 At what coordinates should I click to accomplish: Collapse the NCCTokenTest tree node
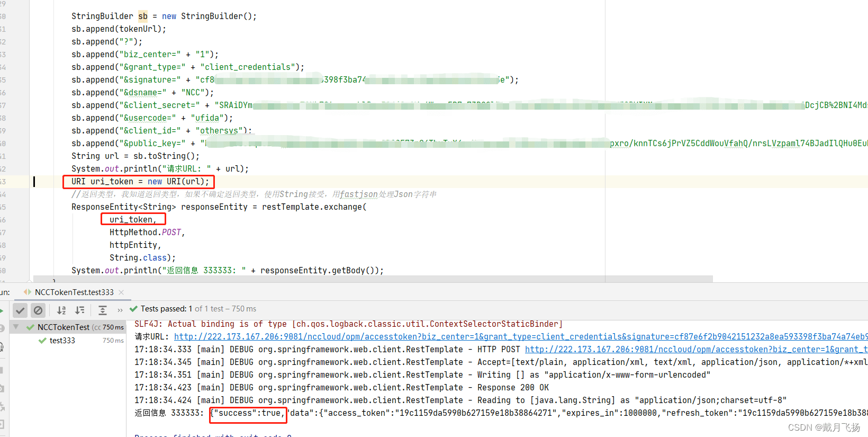pos(16,327)
